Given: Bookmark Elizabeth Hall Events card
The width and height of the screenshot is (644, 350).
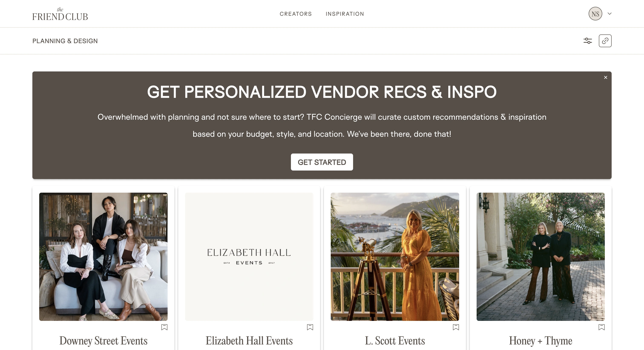Looking at the screenshot, I should (310, 327).
